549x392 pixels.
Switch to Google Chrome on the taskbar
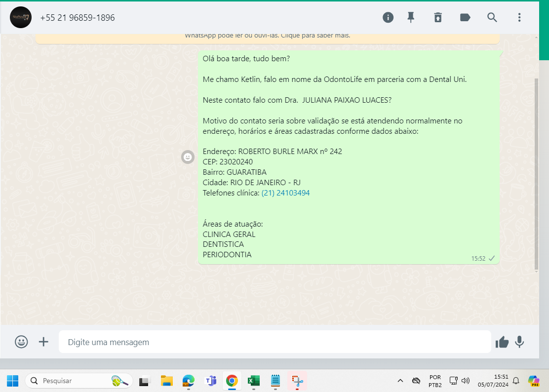click(x=232, y=381)
